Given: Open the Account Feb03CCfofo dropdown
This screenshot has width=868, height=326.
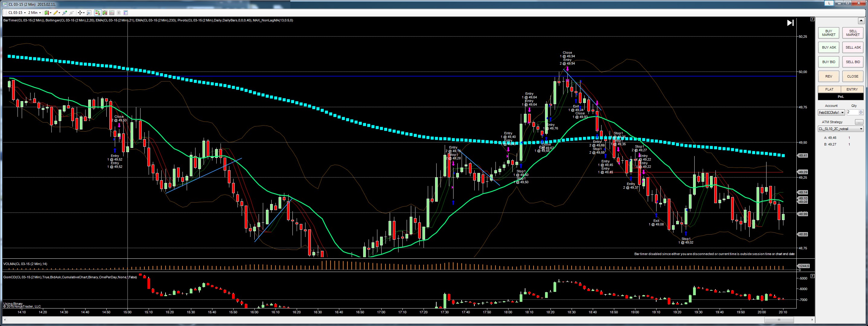Looking at the screenshot, I should coord(831,113).
